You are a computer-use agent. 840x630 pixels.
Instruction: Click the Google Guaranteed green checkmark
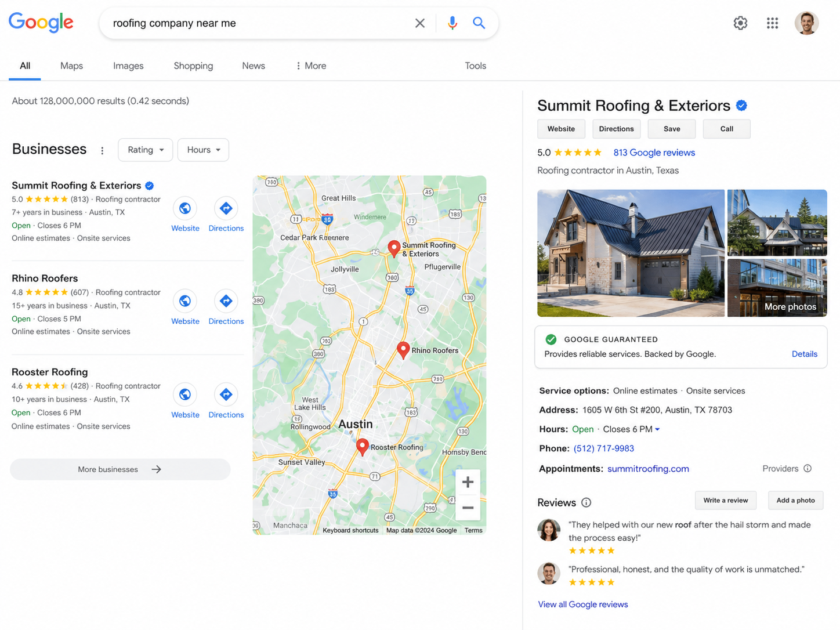tap(551, 339)
